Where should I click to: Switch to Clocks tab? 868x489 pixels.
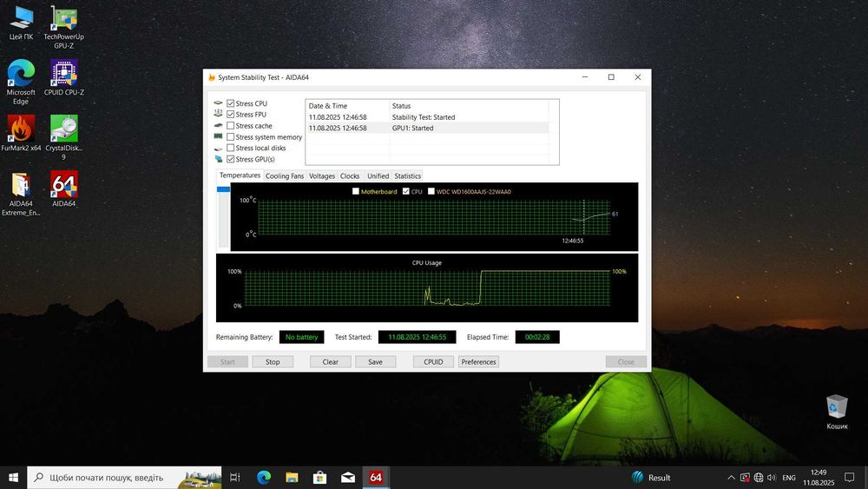[x=350, y=176]
